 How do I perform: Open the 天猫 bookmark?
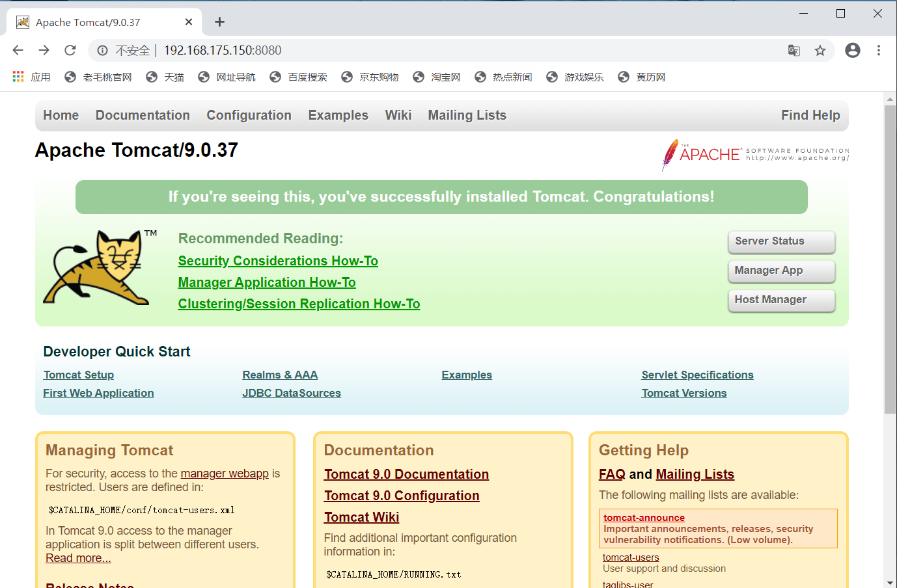pyautogui.click(x=165, y=77)
